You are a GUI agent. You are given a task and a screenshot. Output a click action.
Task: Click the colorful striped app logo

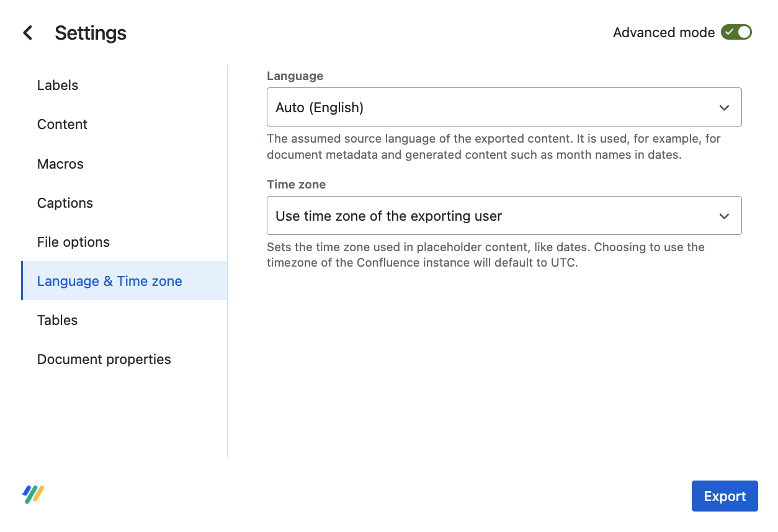(x=34, y=494)
